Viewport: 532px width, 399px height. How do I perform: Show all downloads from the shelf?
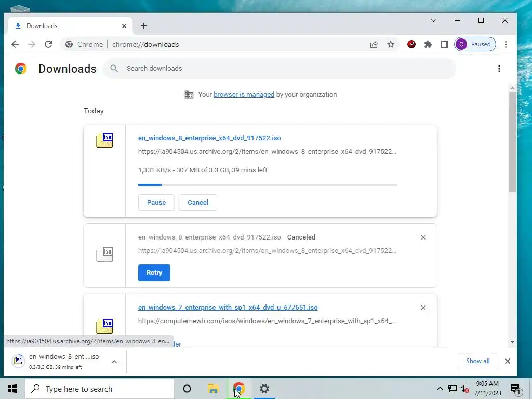click(478, 362)
